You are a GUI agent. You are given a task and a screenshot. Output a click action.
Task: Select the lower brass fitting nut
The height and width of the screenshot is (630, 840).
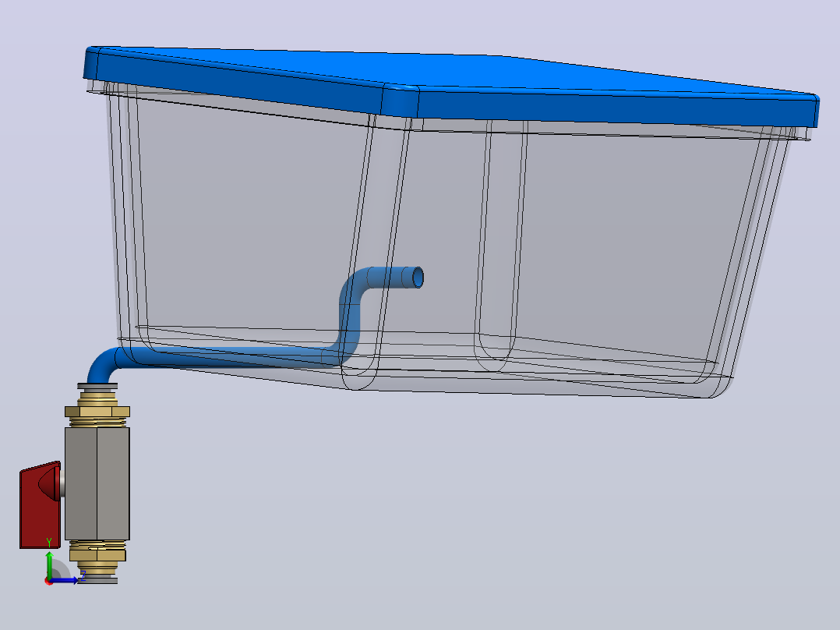[x=97, y=554]
